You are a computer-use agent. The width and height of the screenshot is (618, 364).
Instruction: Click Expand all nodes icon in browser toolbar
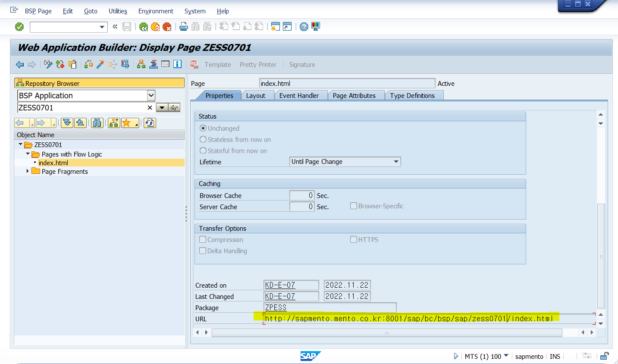pos(67,123)
